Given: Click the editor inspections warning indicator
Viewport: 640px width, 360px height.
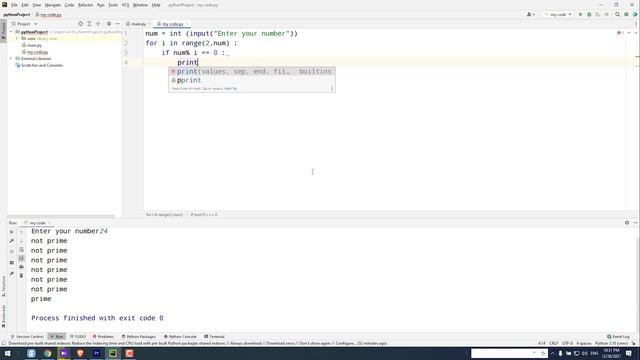Looking at the screenshot, I should coord(620,33).
